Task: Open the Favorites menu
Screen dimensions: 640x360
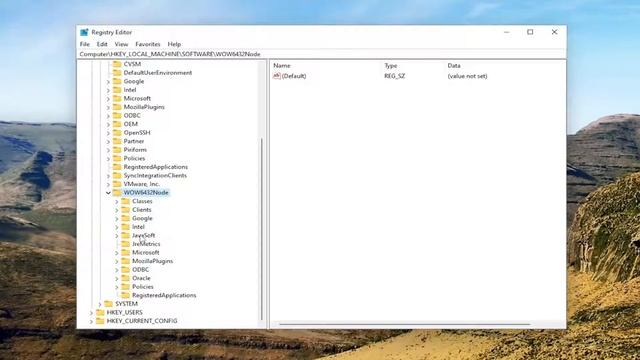Action: pos(148,44)
